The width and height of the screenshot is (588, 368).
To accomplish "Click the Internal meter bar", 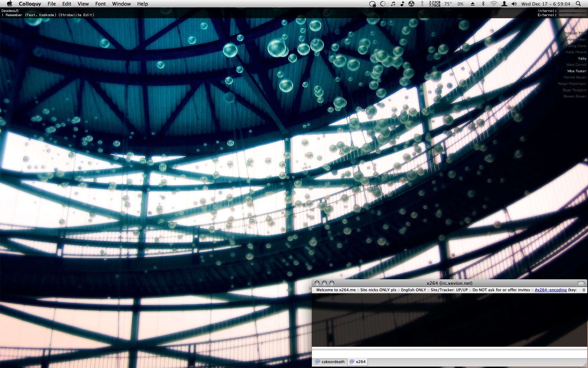I will (573, 11).
